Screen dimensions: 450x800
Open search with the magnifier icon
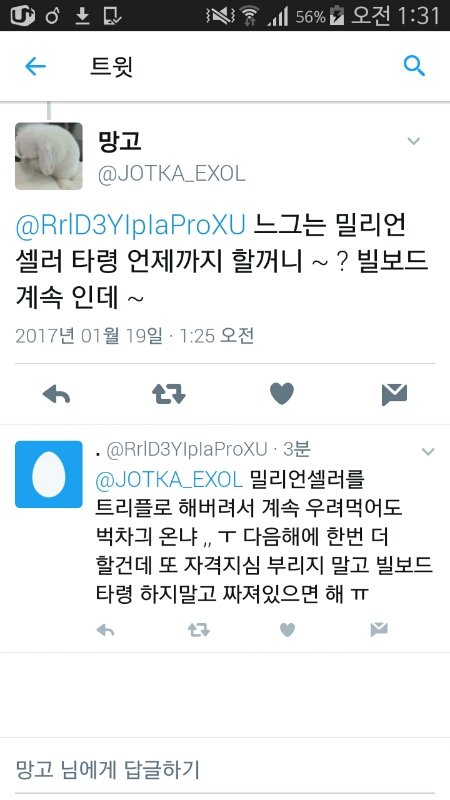[x=414, y=66]
